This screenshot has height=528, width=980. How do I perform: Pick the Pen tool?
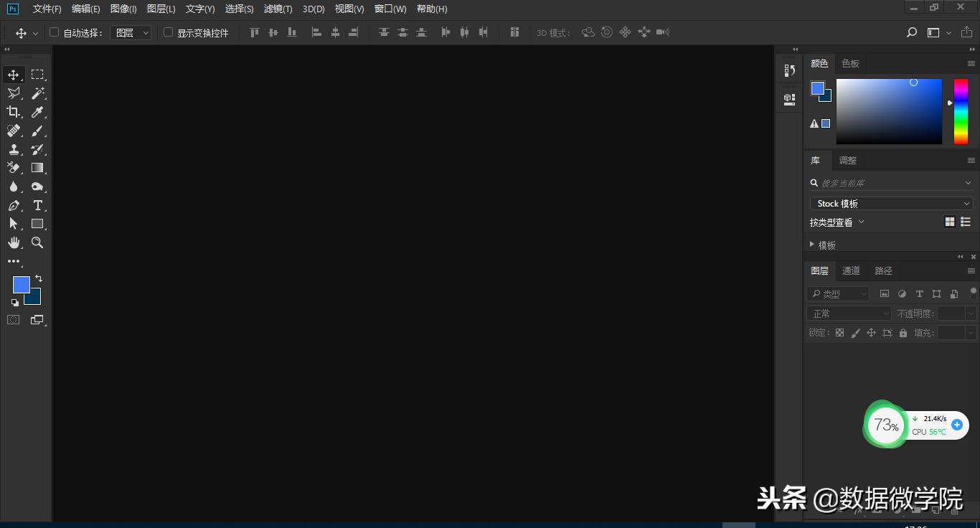14,205
